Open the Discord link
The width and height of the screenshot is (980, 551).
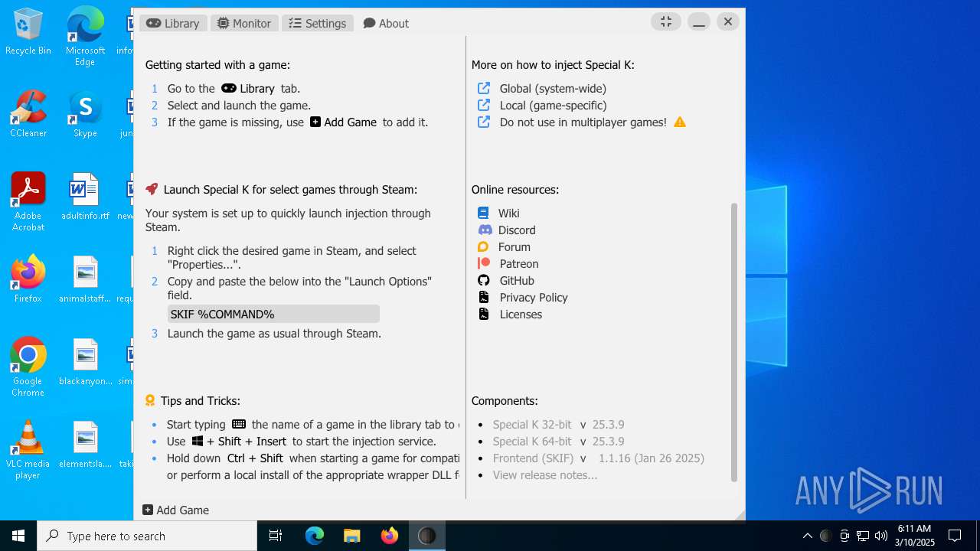coord(517,230)
